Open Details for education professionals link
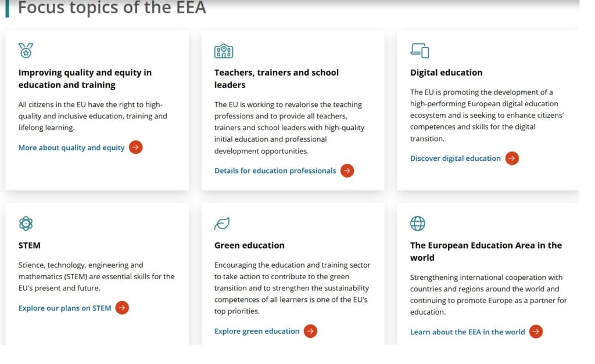The height and width of the screenshot is (364, 595). 275,171
